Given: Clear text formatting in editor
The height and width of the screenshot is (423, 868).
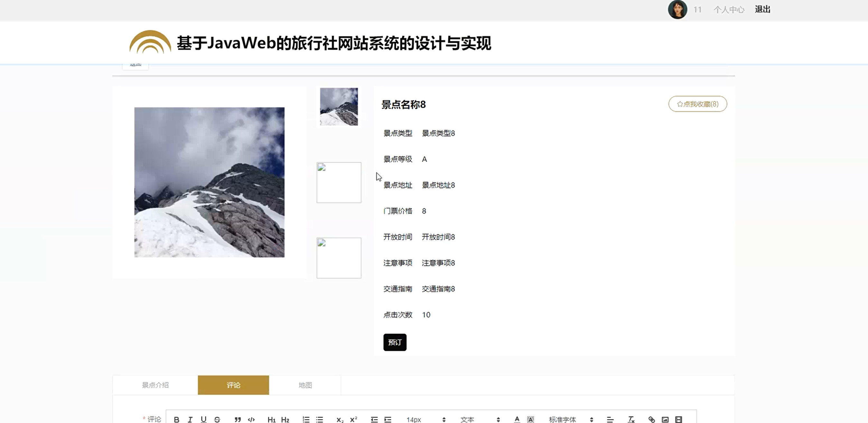Looking at the screenshot, I should click(631, 419).
